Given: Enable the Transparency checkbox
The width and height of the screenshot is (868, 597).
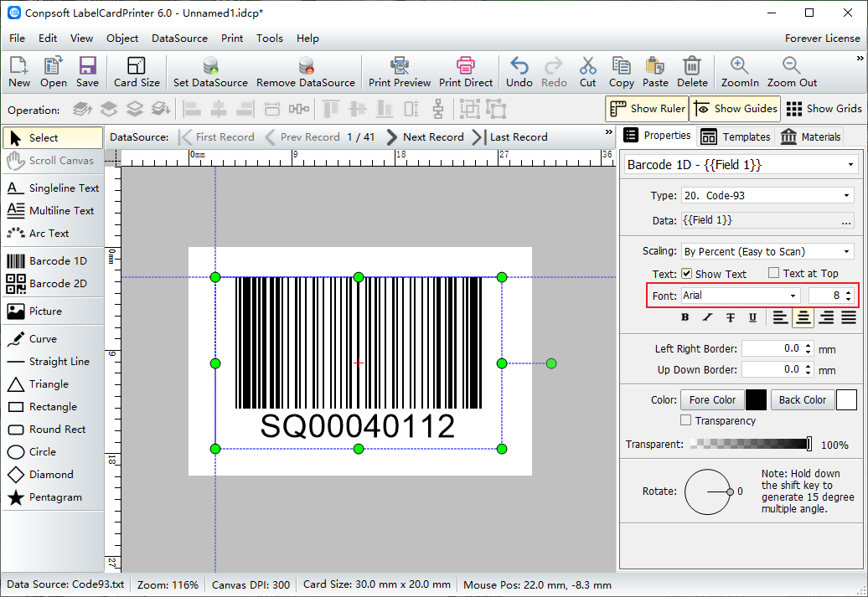Looking at the screenshot, I should 686,420.
